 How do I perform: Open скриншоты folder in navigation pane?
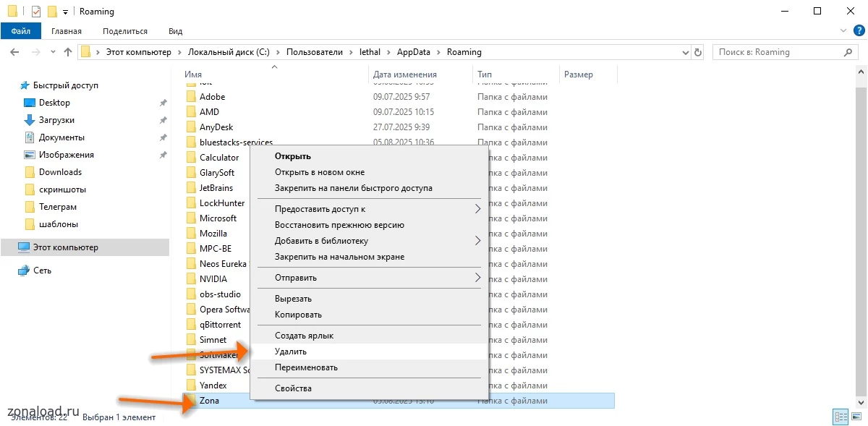point(62,189)
